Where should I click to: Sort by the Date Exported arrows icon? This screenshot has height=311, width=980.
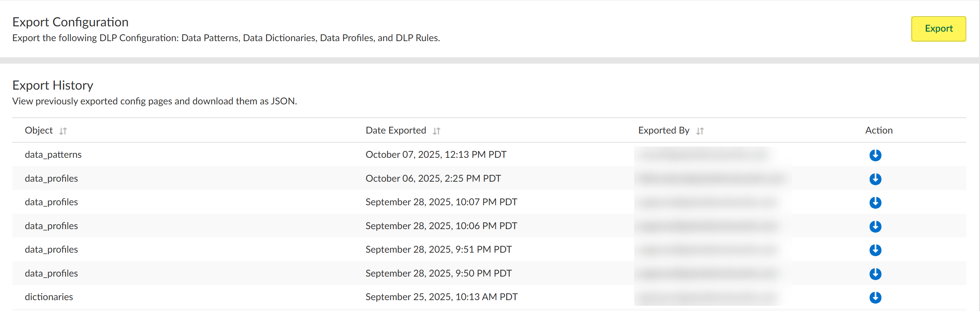coord(437,131)
